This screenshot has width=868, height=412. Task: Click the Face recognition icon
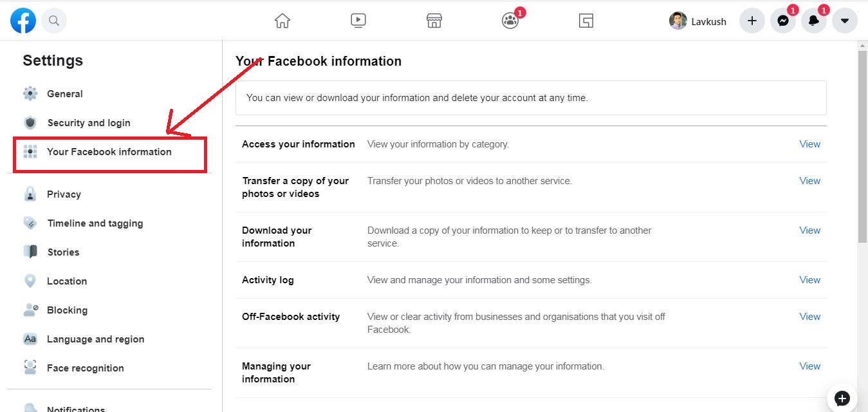point(30,368)
